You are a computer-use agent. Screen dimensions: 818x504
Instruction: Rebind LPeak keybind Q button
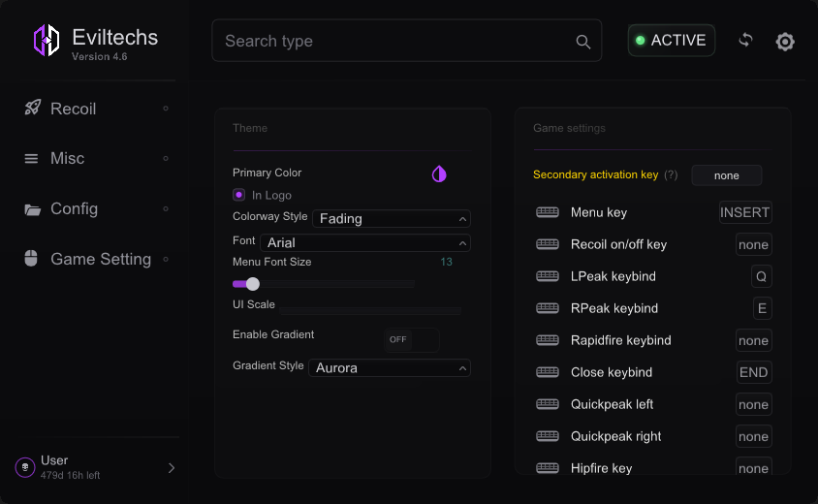(x=761, y=276)
